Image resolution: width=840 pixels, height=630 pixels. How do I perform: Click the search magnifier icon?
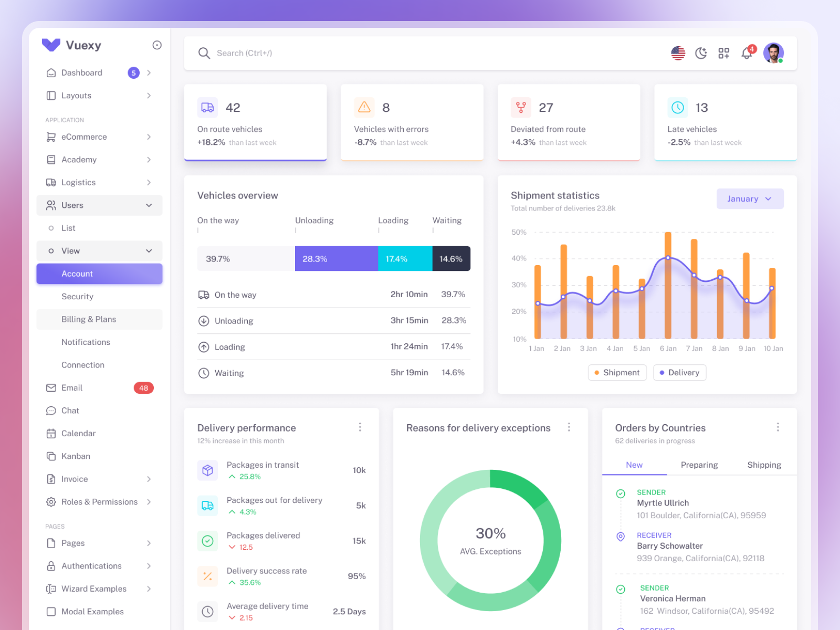click(x=204, y=52)
